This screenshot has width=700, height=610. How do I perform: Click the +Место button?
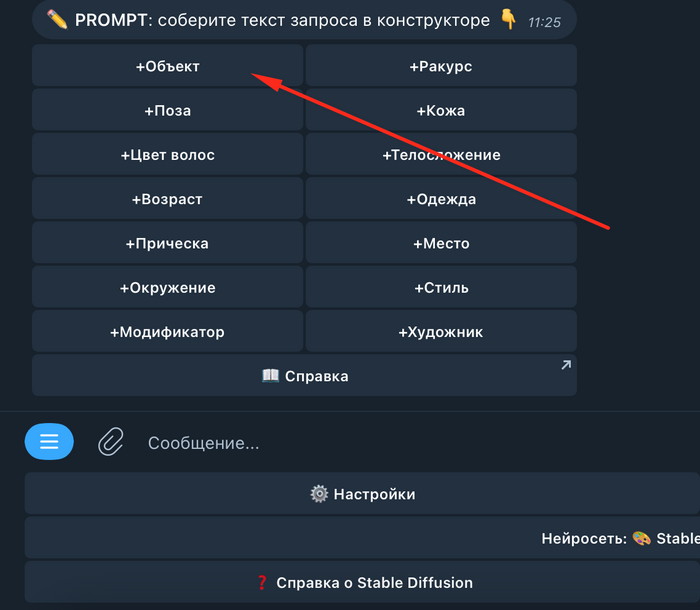pyautogui.click(x=441, y=243)
